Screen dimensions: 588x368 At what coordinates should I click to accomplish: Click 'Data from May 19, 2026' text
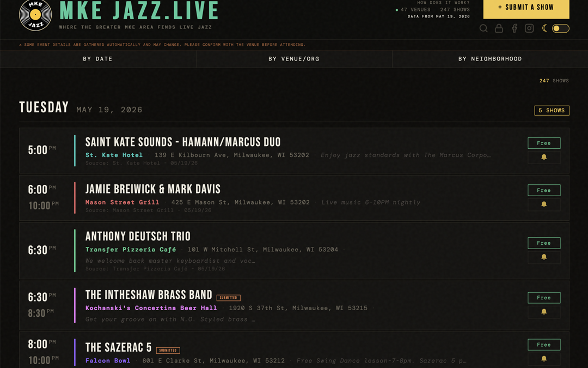(439, 16)
